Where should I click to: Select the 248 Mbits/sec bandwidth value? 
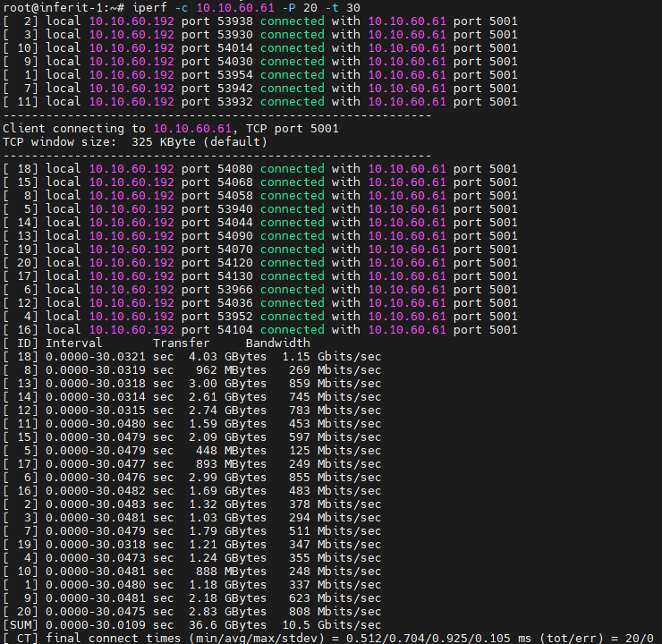(335, 572)
